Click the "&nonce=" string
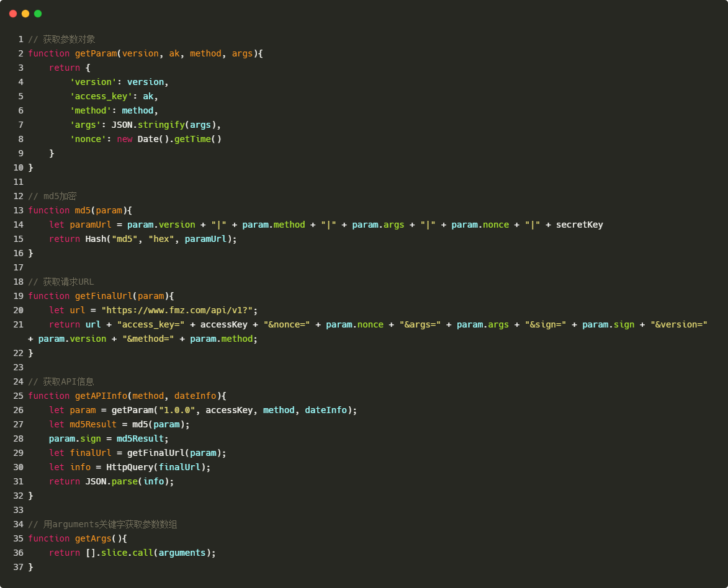Screen dimensions: 728x588 [287, 325]
